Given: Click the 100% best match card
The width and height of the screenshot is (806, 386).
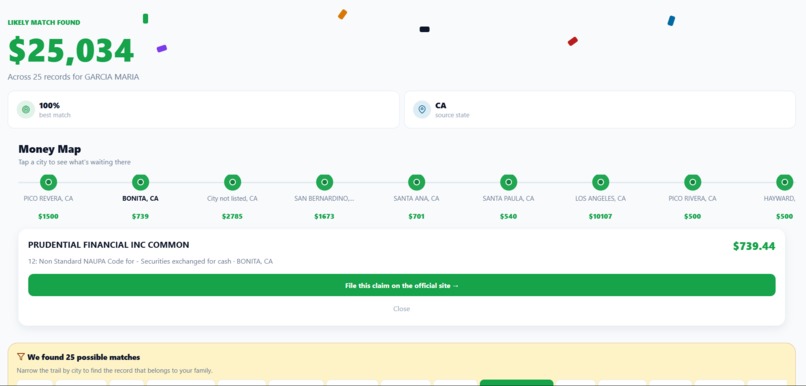Looking at the screenshot, I should [x=204, y=109].
